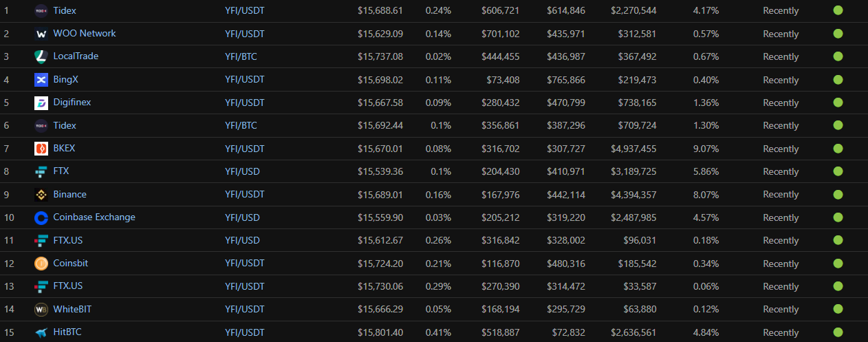The width and height of the screenshot is (868, 342).
Task: Click the green trust dot for Tidex row 1
Action: coord(838,10)
